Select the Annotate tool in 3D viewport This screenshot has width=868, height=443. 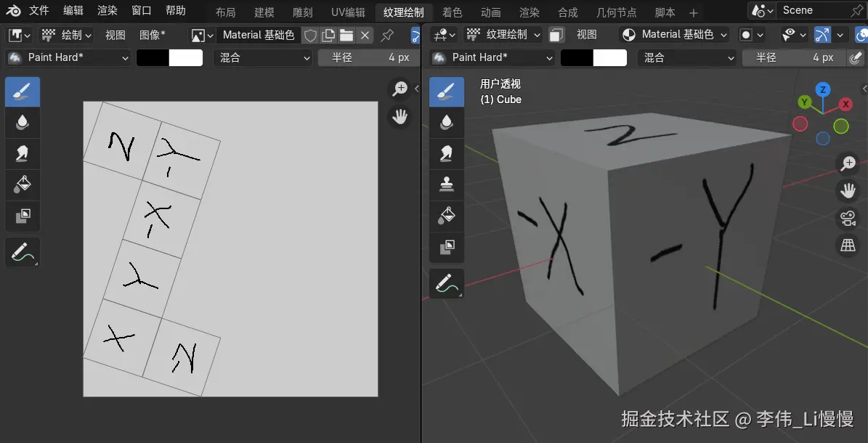(x=447, y=283)
